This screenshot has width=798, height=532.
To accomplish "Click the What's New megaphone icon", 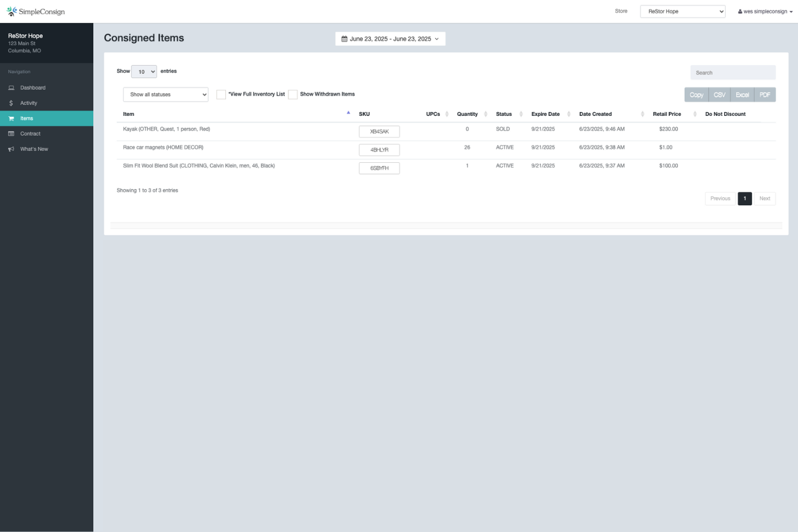I will [11, 149].
